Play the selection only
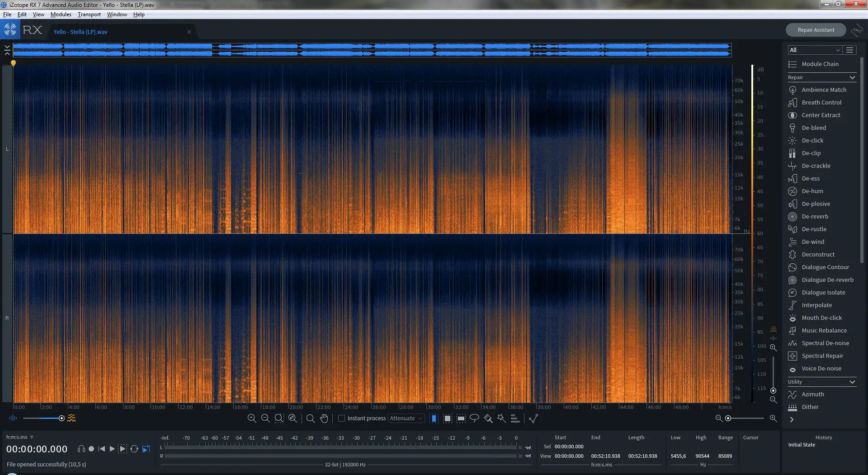 click(123, 449)
